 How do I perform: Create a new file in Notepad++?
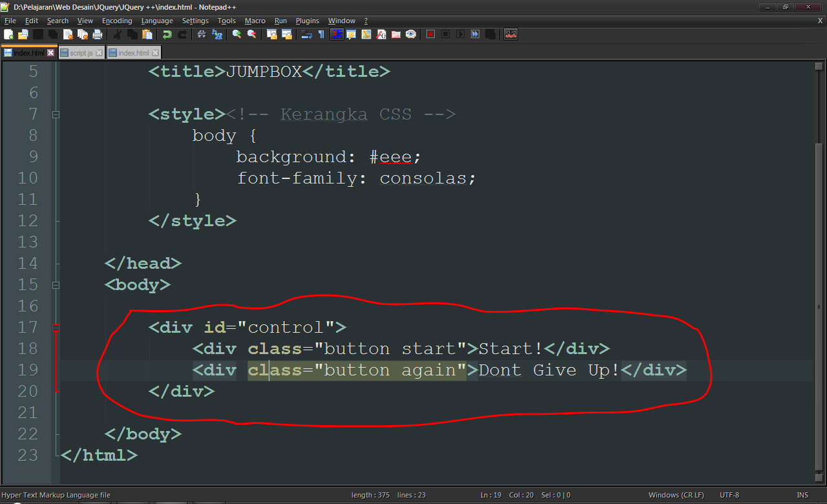(x=8, y=34)
